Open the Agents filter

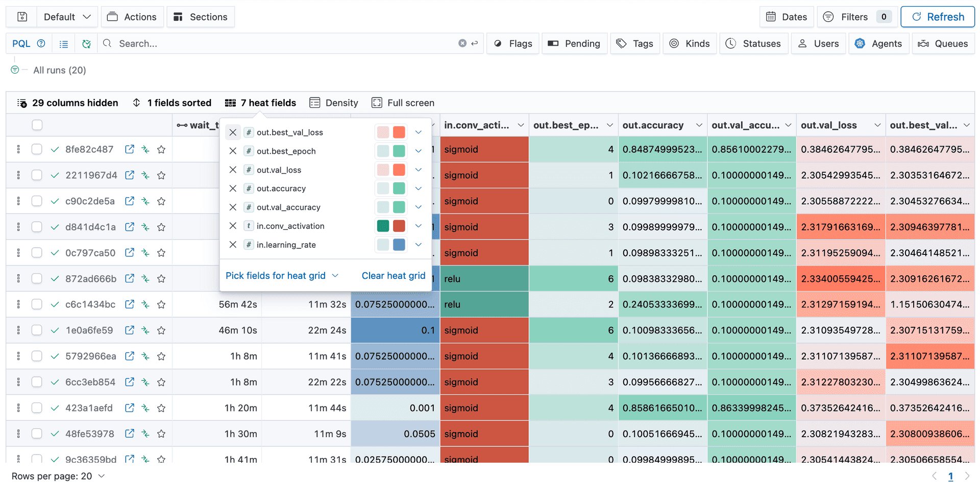(861, 43)
